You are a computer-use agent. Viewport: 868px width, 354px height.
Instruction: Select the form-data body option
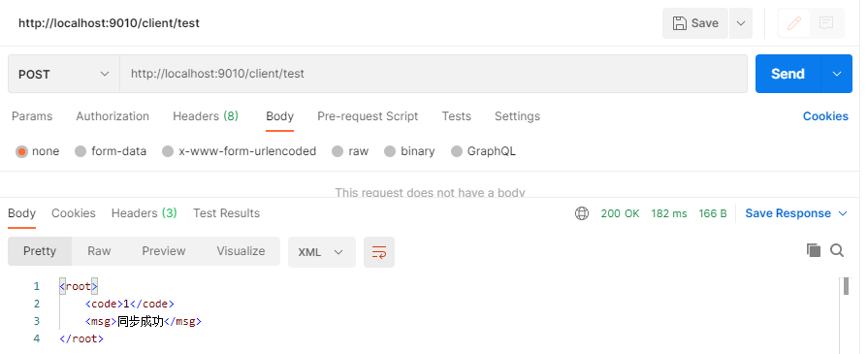point(111,151)
